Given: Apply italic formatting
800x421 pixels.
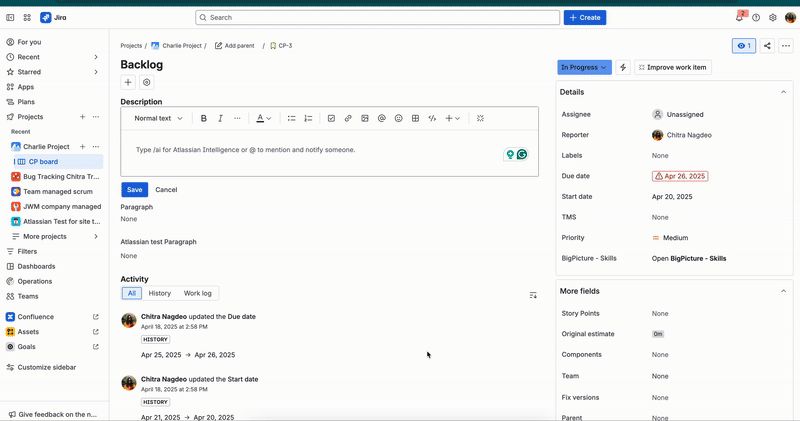Looking at the screenshot, I should 220,118.
